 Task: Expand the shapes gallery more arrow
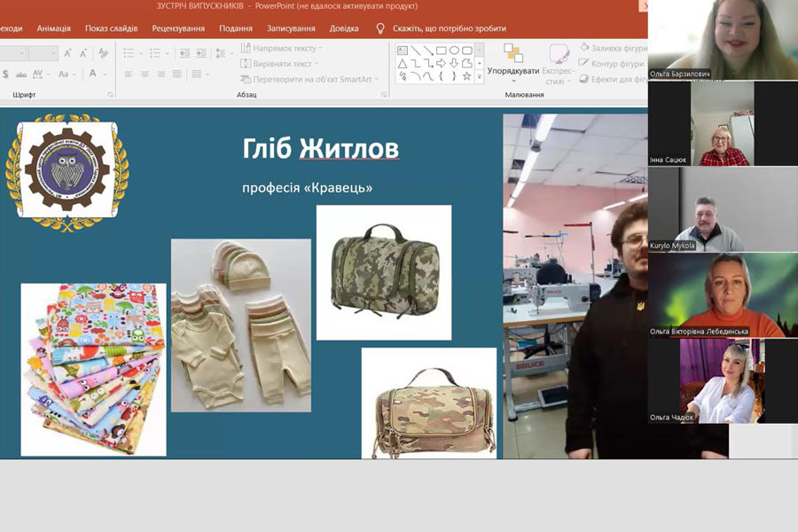pos(480,77)
